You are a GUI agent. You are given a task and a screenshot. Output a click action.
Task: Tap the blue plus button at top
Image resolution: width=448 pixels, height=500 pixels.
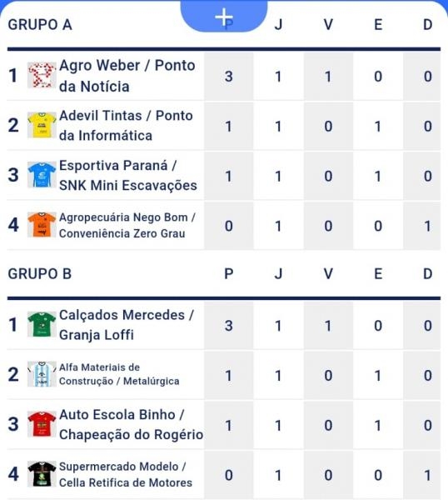click(224, 16)
